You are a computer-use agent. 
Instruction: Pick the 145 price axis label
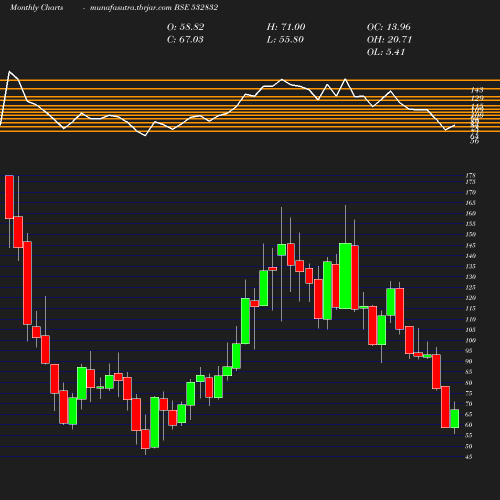[470, 245]
